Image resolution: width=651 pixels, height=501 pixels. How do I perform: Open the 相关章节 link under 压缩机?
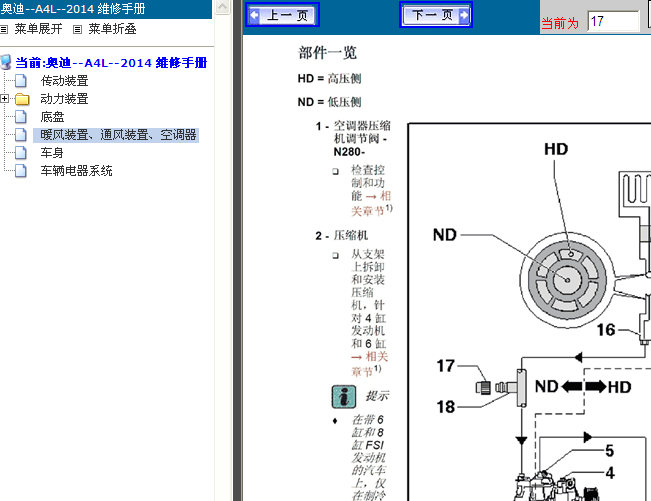(x=370, y=364)
